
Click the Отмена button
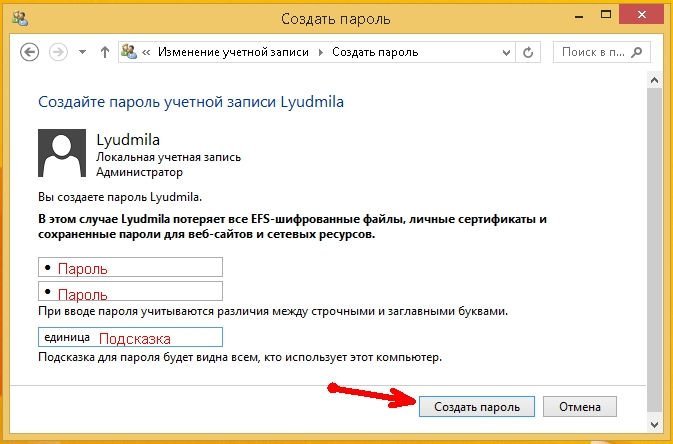point(580,406)
